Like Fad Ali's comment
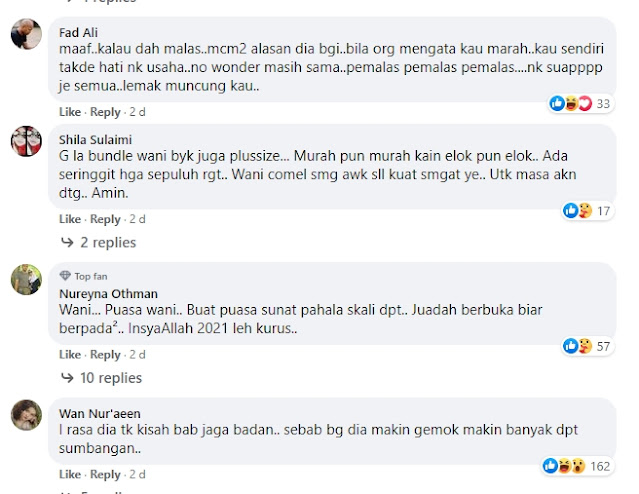Image resolution: width=639 pixels, height=494 pixels. (70, 112)
